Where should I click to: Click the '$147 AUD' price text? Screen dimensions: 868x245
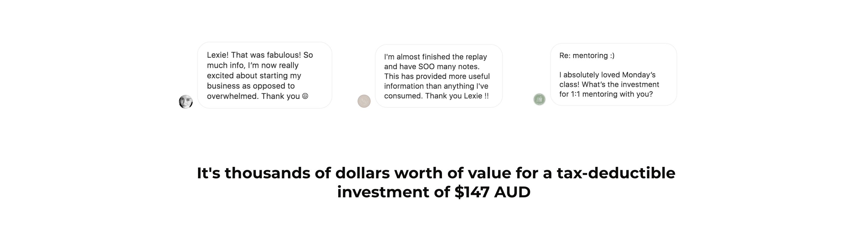[x=492, y=192]
